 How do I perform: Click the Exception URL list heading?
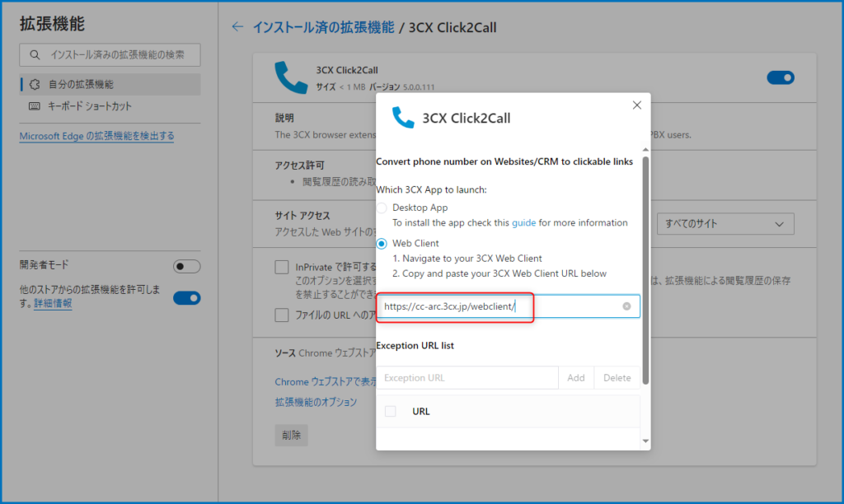(415, 346)
